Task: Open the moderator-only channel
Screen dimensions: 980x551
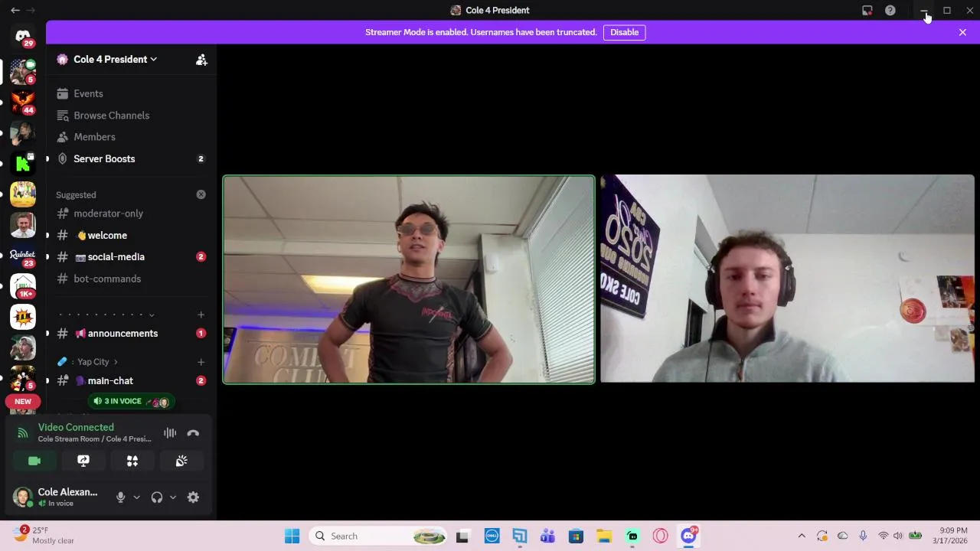Action: (131, 214)
